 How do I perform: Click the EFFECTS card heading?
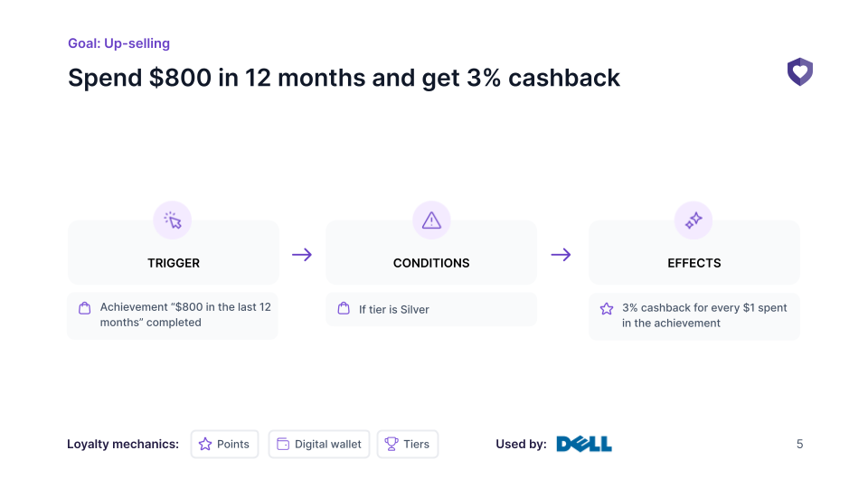click(694, 263)
